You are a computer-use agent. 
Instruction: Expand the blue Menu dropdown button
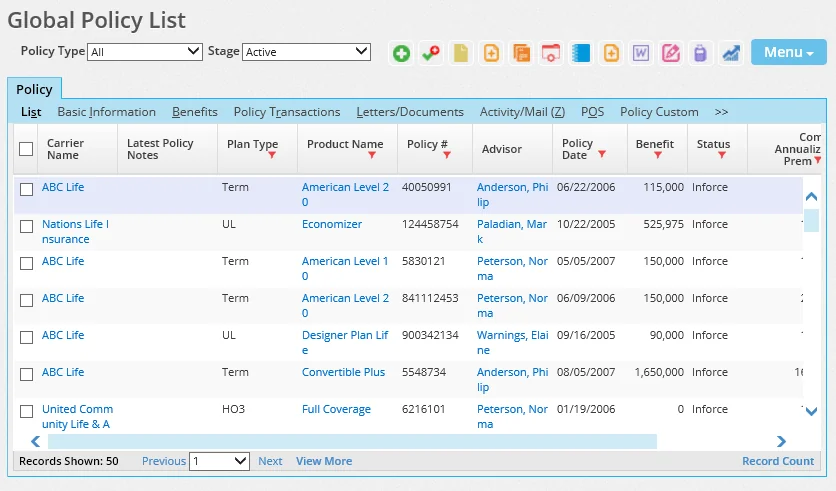pyautogui.click(x=788, y=52)
